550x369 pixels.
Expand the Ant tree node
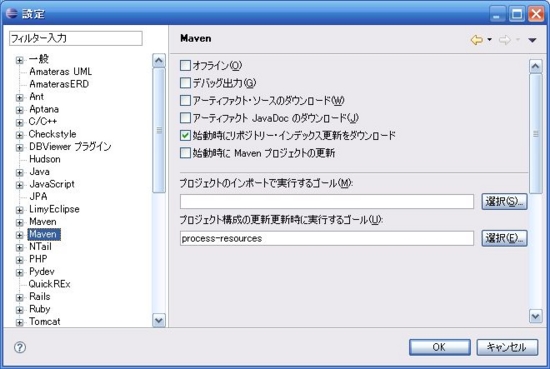(20, 98)
